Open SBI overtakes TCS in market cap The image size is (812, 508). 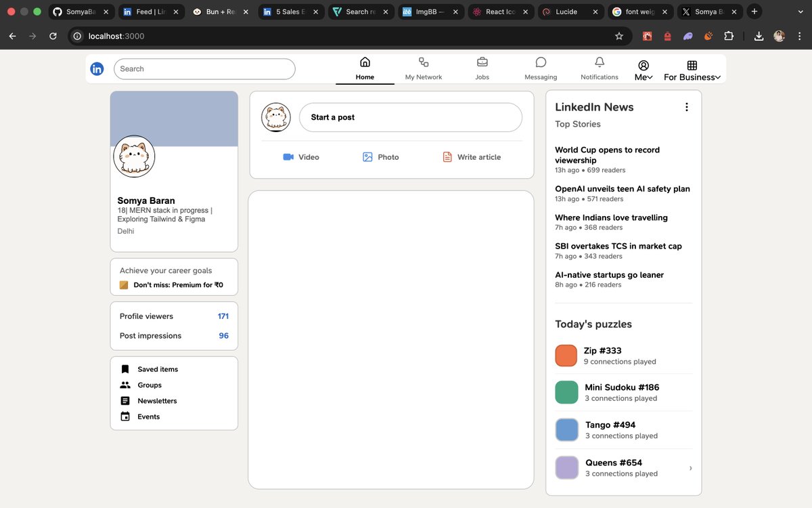[618, 246]
